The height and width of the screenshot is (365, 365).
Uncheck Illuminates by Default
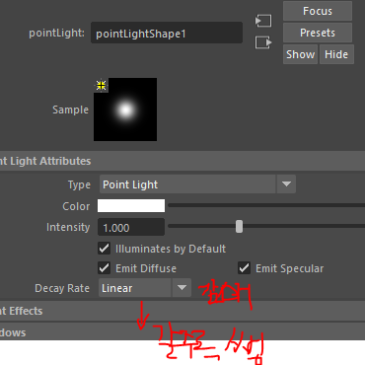coord(104,248)
